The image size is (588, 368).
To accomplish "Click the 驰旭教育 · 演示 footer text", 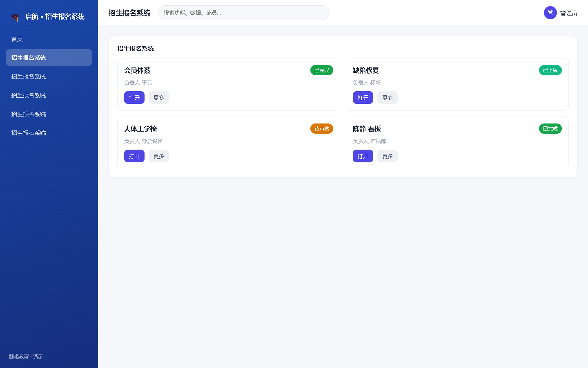I will 26,357.
